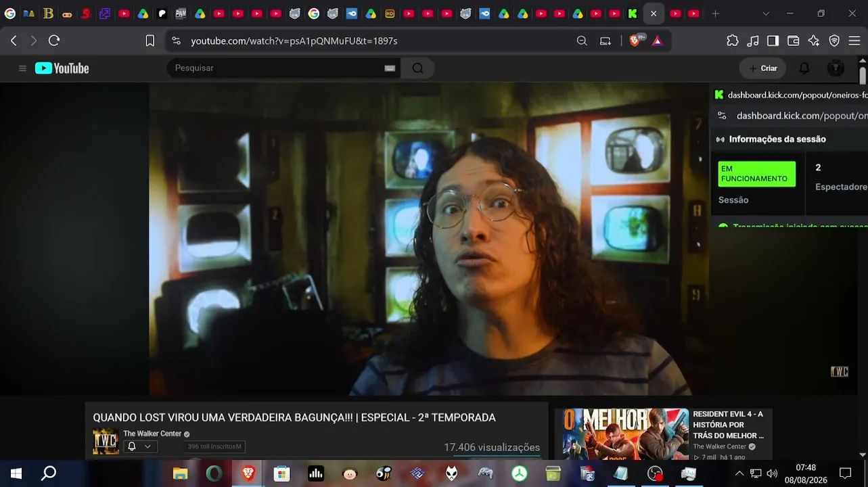868x487 pixels.
Task: Open the Brave browser taskbar icon
Action: click(248, 473)
